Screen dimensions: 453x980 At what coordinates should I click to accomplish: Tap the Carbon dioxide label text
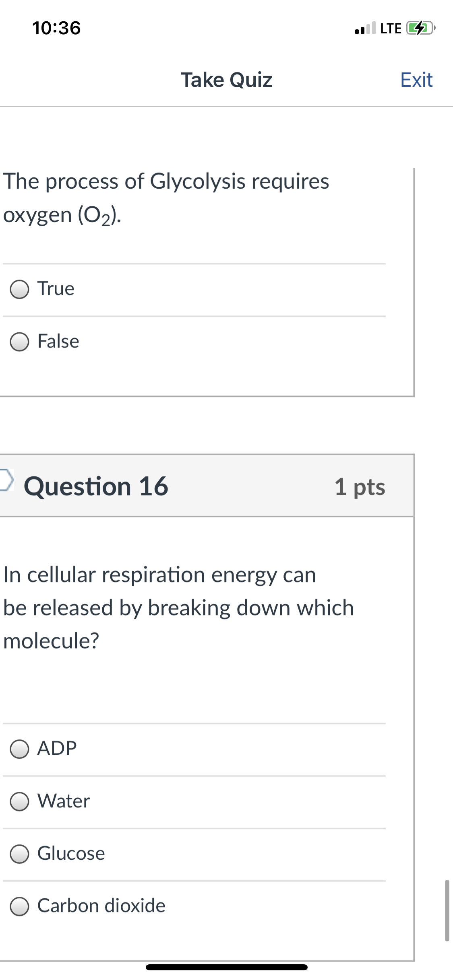[101, 906]
